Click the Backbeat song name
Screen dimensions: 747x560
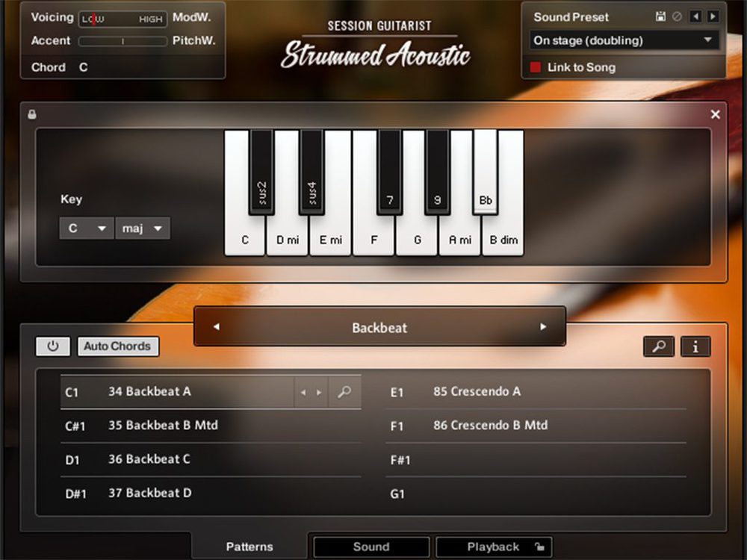pyautogui.click(x=379, y=328)
